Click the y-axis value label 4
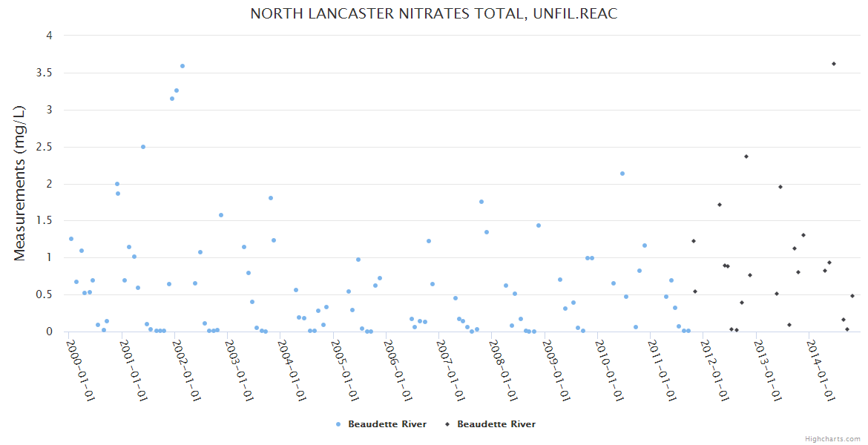 point(49,36)
